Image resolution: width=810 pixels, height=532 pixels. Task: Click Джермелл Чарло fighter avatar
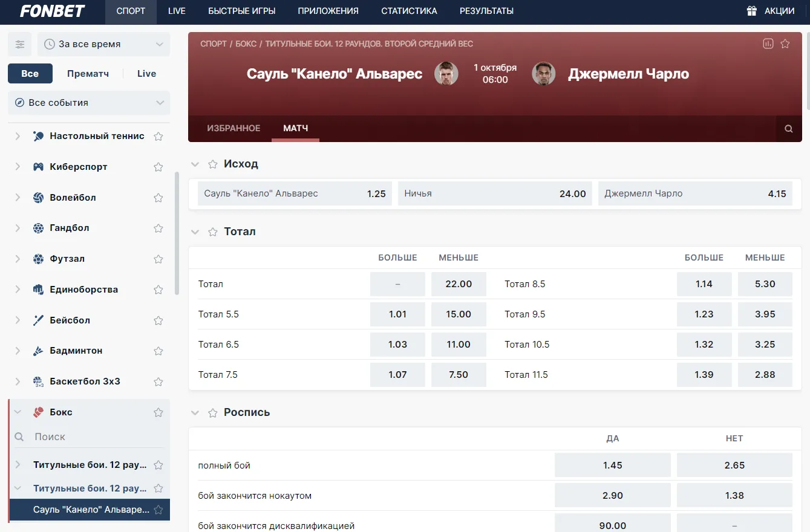(x=543, y=74)
